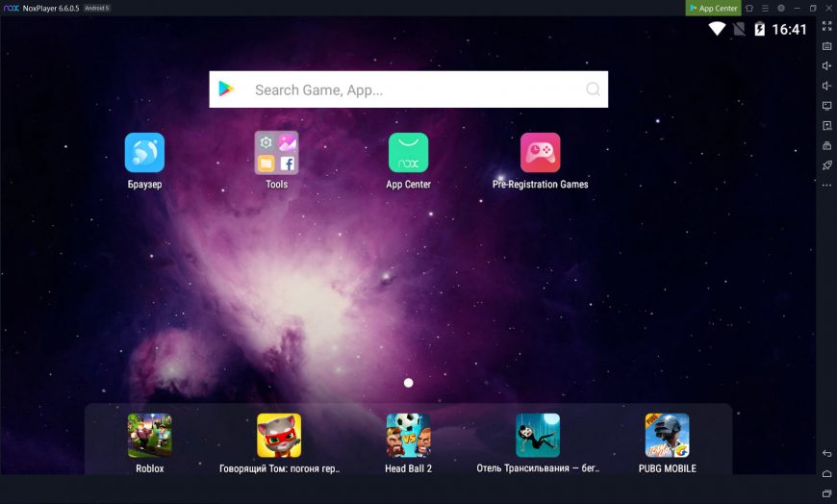
Task: Launch Head Ball 2
Action: (x=408, y=436)
